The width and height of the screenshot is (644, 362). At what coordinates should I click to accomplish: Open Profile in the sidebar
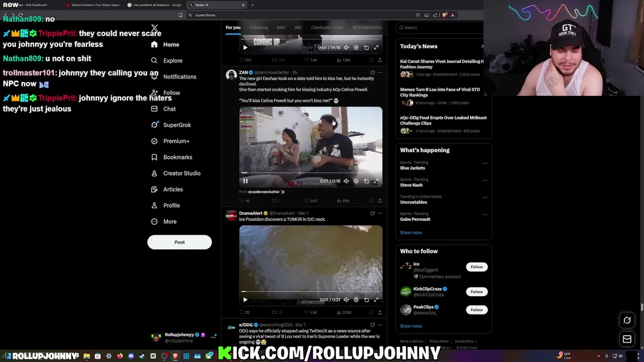click(x=165, y=205)
